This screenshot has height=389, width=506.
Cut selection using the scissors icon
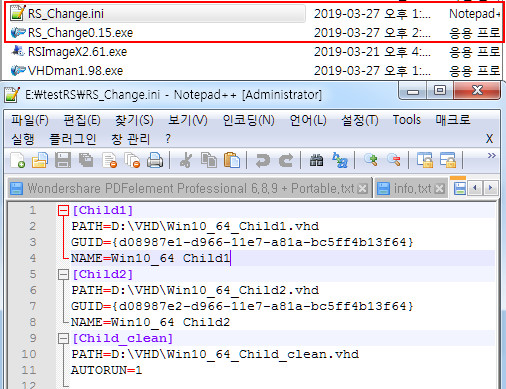click(186, 160)
